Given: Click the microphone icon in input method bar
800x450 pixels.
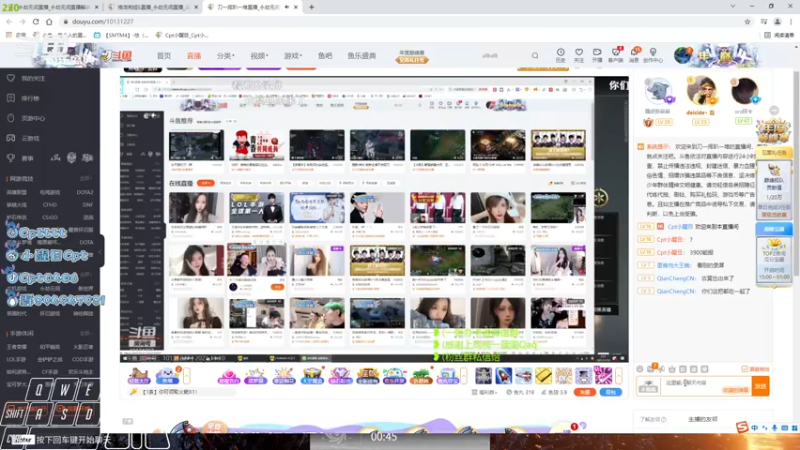Looking at the screenshot, I should click(774, 428).
